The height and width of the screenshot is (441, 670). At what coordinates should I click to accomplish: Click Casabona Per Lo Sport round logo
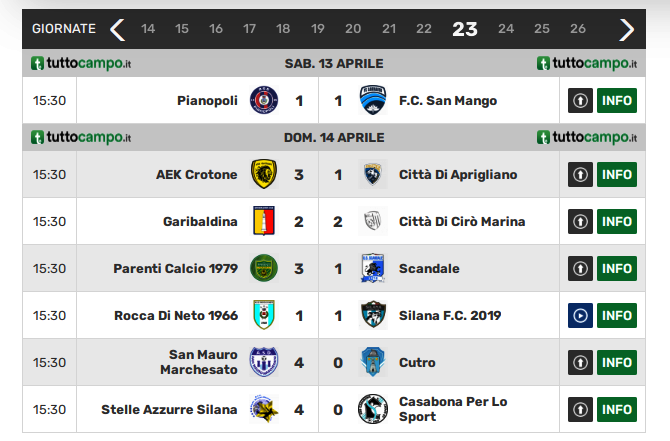point(373,409)
